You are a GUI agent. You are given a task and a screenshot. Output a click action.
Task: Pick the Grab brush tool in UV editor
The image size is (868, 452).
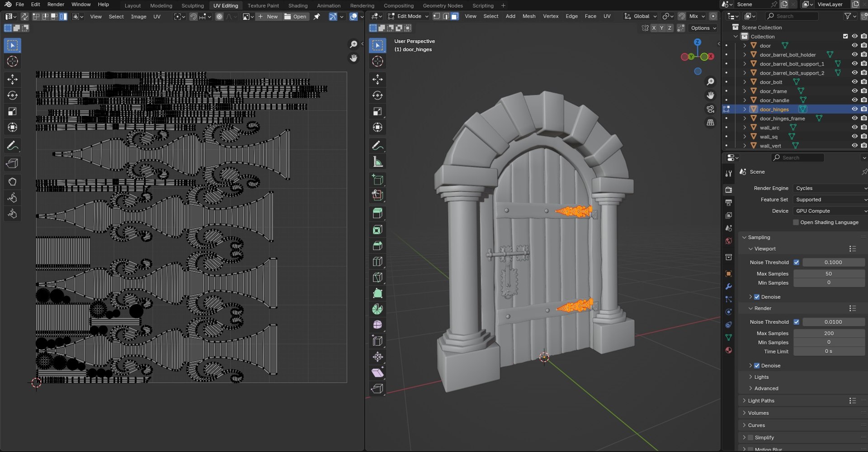pyautogui.click(x=12, y=182)
